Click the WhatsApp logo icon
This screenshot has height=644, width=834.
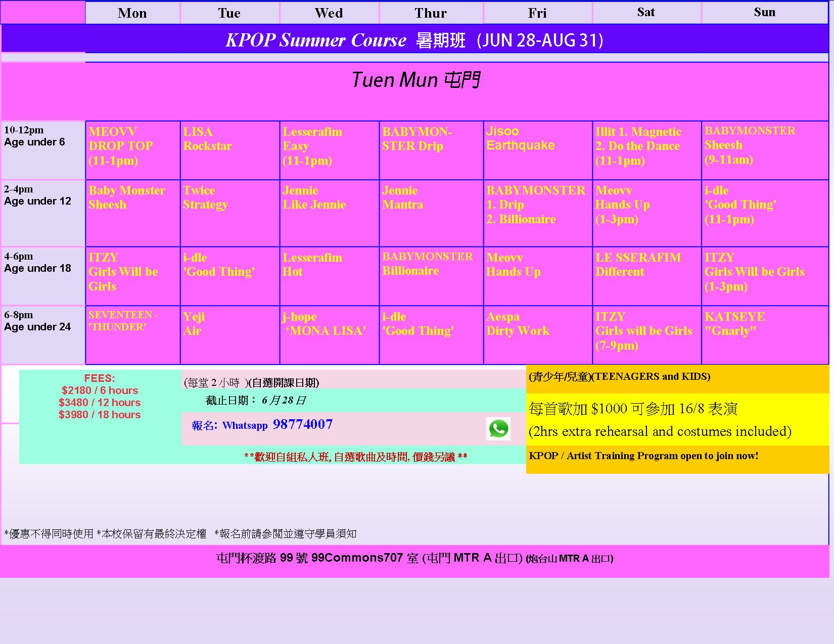(x=498, y=429)
